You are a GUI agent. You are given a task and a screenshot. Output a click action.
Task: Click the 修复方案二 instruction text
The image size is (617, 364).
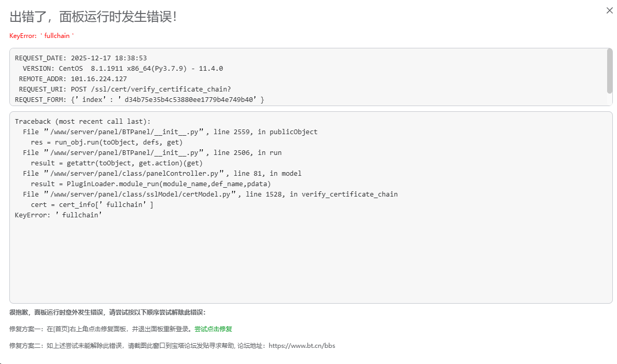tap(130, 345)
